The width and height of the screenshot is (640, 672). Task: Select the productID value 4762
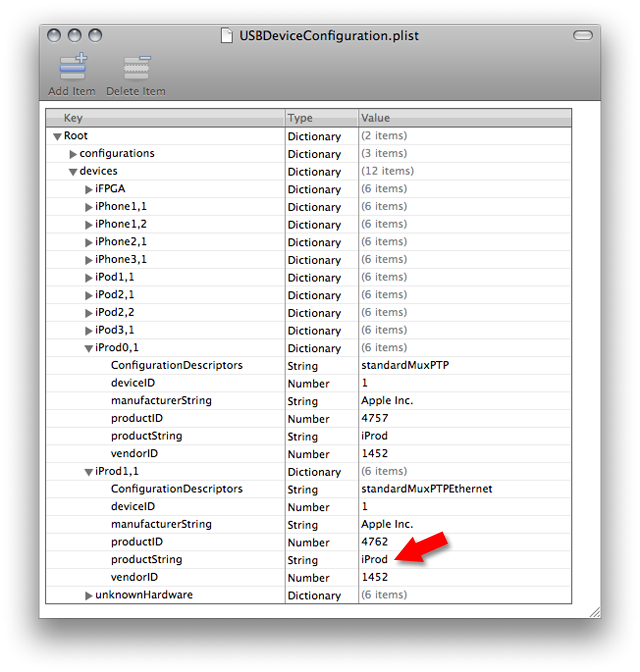pos(375,542)
